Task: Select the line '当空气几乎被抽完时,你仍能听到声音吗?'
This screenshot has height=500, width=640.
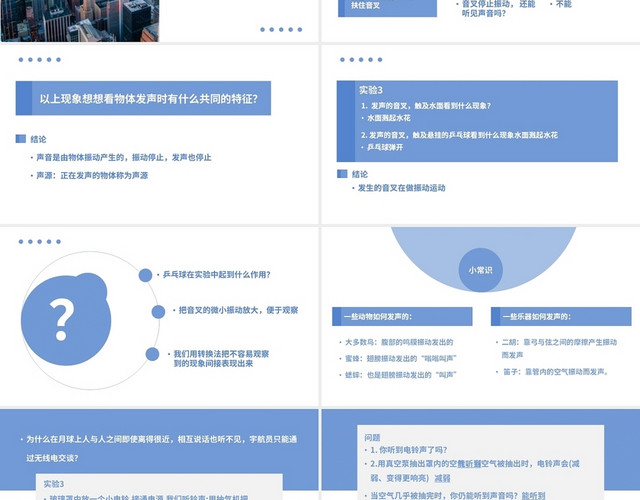Action: [444, 496]
